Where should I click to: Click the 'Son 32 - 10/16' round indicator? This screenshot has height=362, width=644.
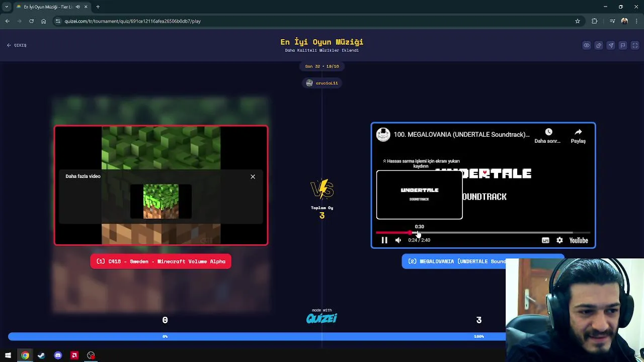coord(322,66)
